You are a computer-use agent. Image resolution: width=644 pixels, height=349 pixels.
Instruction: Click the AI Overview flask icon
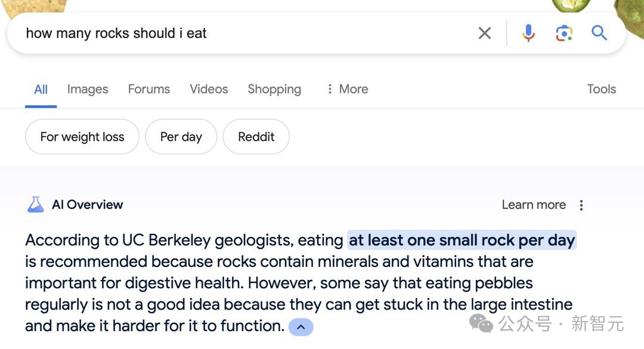[36, 205]
